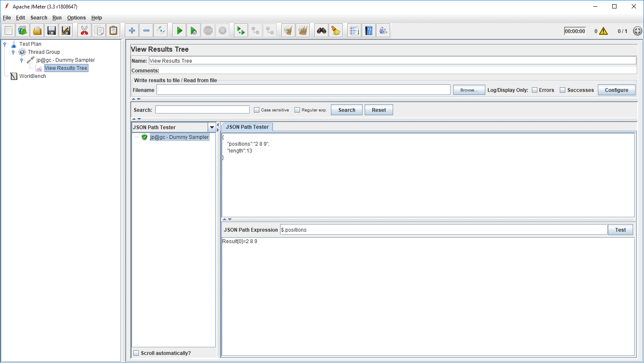Click inside the JSON Path Expression field
Screen dimensions: 644x363
(x=423, y=229)
